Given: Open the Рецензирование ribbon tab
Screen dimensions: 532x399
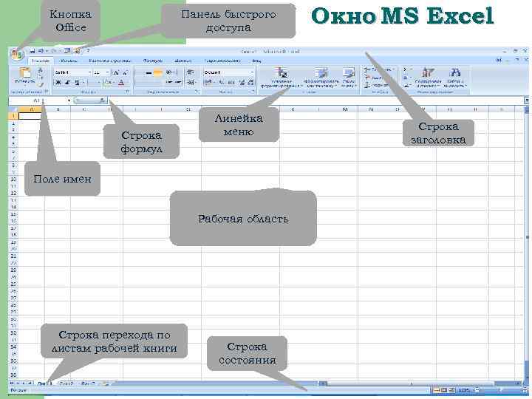Looking at the screenshot, I should coord(222,61).
